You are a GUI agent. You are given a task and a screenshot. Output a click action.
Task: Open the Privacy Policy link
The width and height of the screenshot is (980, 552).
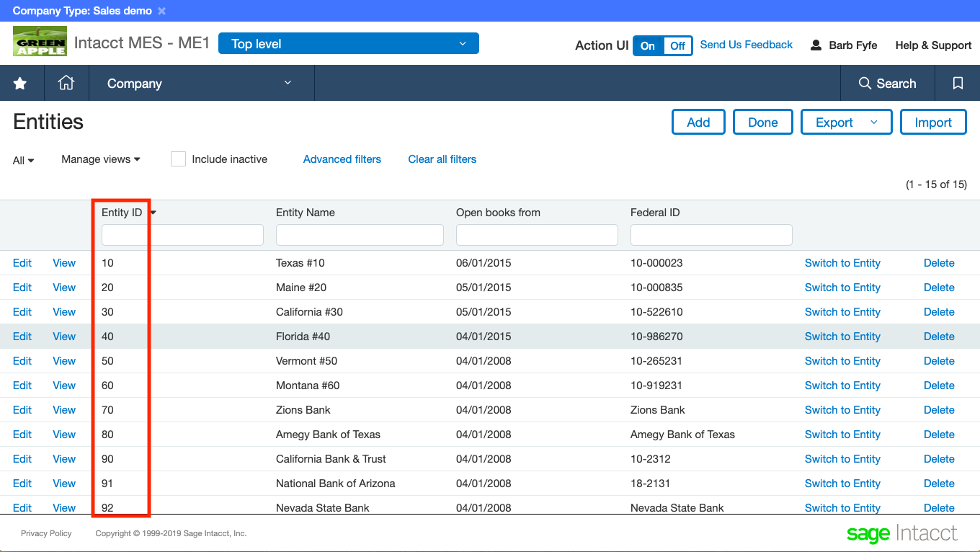(46, 533)
